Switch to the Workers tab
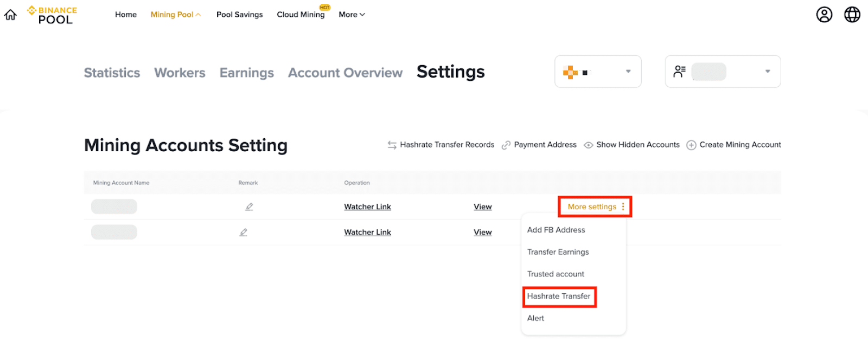Image resolution: width=868 pixels, height=341 pixels. click(180, 73)
